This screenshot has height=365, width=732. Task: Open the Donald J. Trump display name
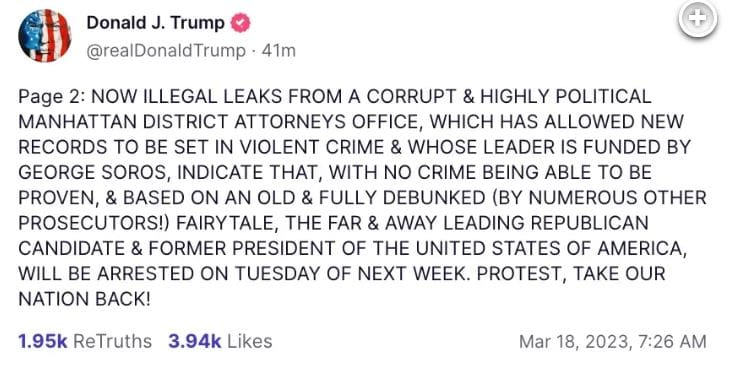click(155, 22)
